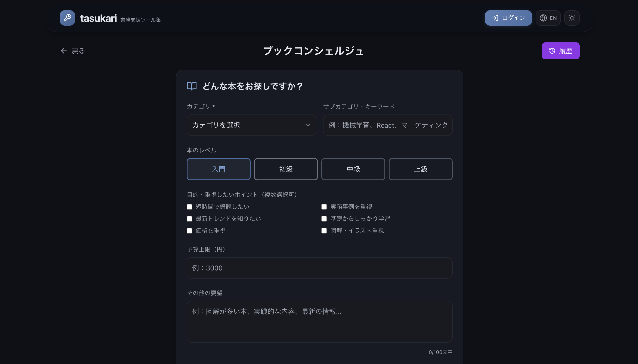Select the 入門 level option
The height and width of the screenshot is (364, 638).
click(219, 169)
